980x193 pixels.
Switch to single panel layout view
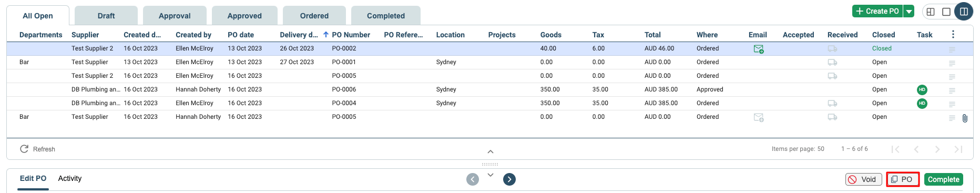(x=946, y=12)
